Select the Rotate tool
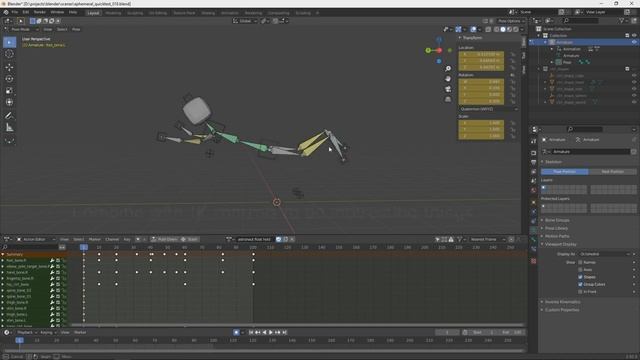 pos(9,79)
